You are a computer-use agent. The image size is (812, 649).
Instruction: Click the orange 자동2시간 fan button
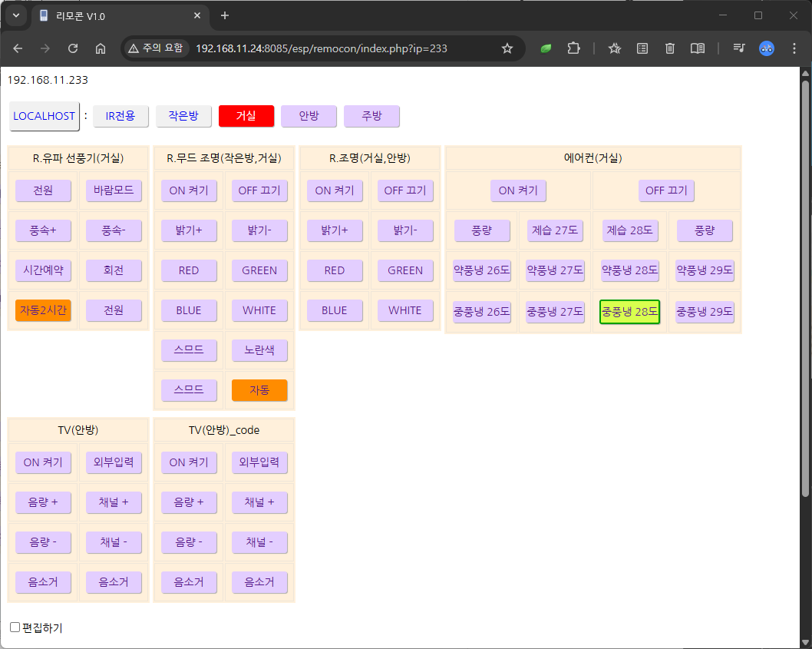[43, 310]
